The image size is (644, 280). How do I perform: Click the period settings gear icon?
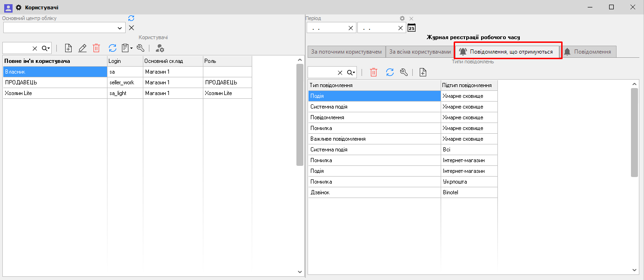tap(402, 19)
